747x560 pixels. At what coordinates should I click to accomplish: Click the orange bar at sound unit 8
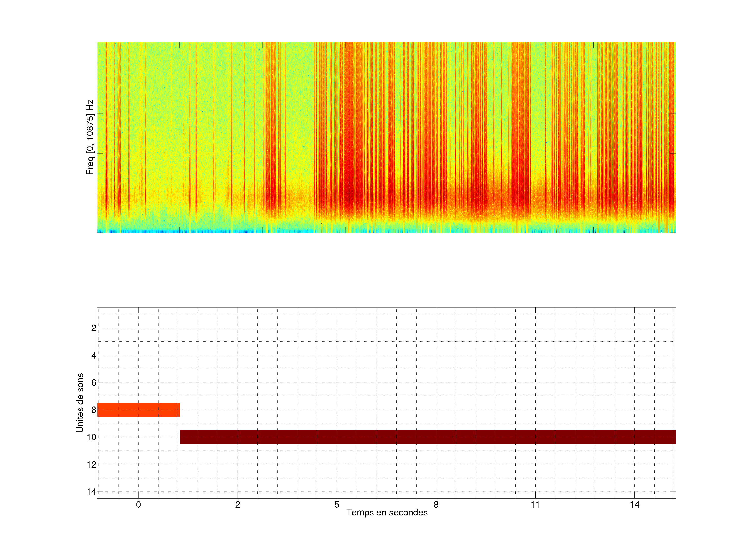138,409
